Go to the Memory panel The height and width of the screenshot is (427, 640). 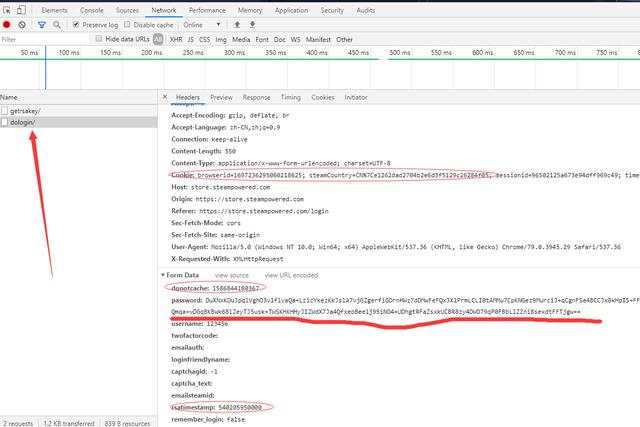point(250,10)
